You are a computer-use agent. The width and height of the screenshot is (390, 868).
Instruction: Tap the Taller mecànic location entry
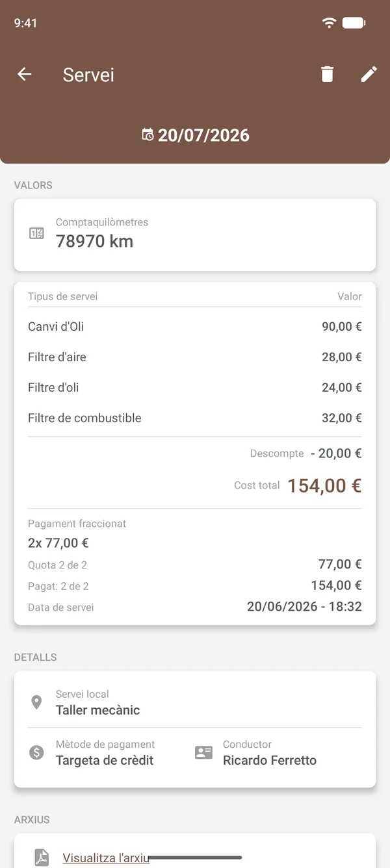pyautogui.click(x=98, y=710)
